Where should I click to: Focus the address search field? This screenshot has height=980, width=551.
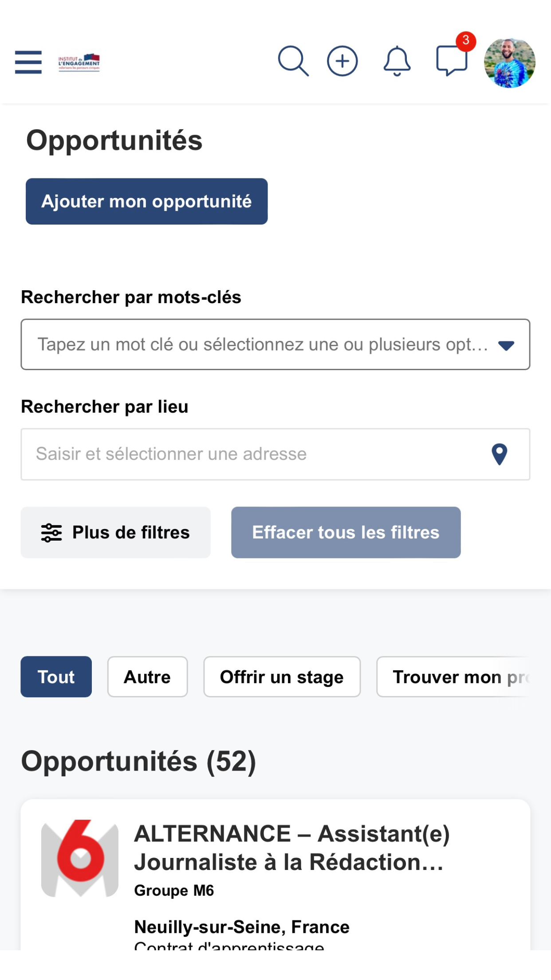(275, 454)
